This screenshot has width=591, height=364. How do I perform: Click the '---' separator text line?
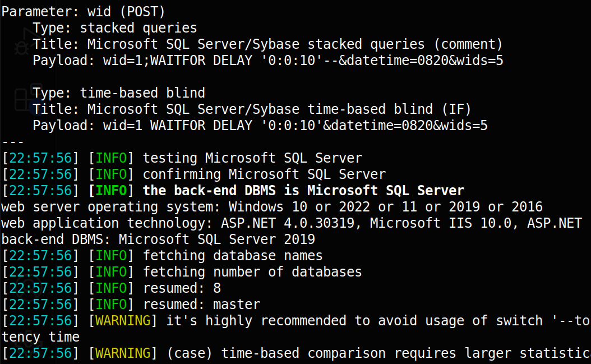click(13, 142)
